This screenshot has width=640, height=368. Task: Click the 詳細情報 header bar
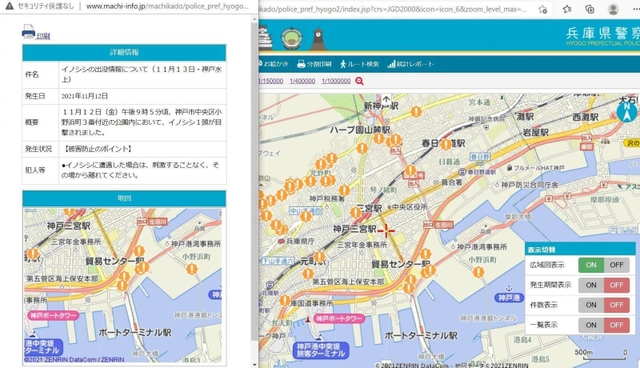[124, 52]
